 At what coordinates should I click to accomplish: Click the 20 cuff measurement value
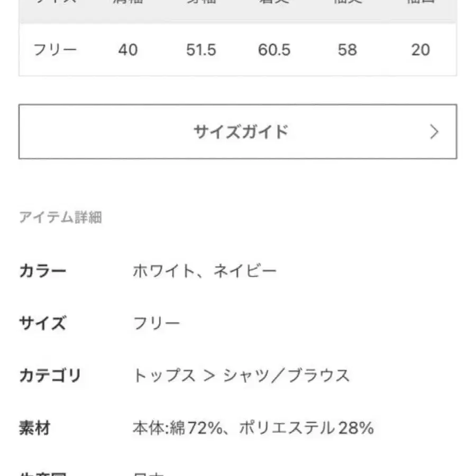420,50
